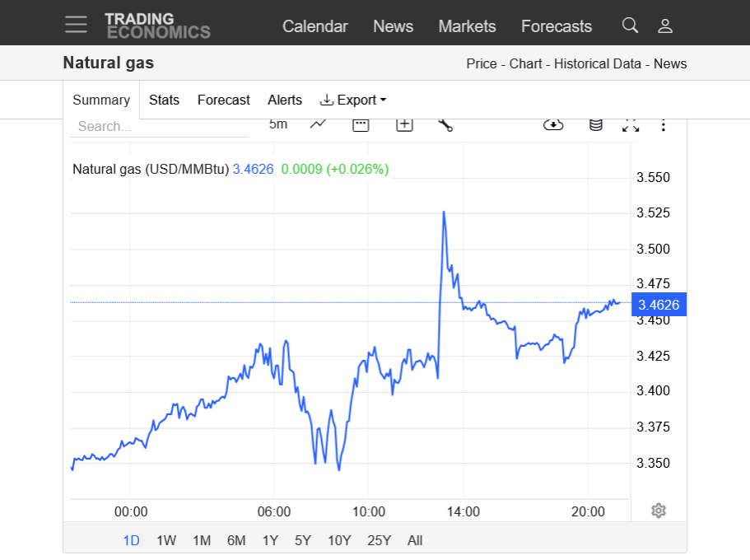Toggle fullscreen chart view
The image size is (750, 560).
point(631,124)
